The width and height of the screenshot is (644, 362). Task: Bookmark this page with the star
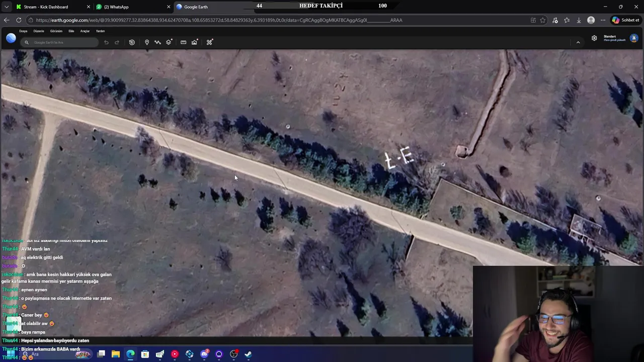pos(543,20)
